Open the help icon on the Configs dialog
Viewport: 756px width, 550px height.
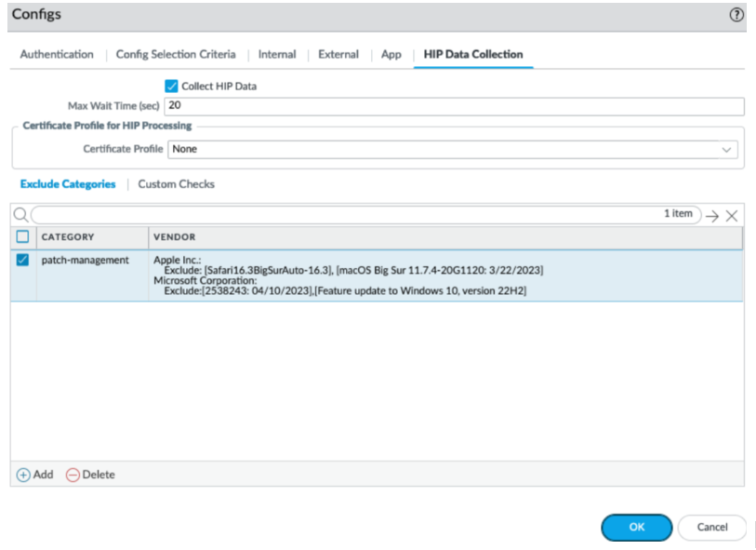pyautogui.click(x=736, y=16)
